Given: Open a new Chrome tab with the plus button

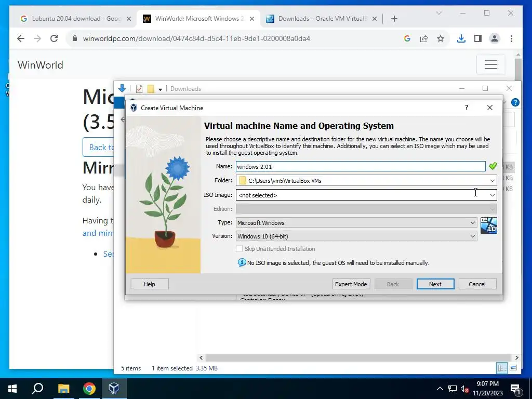Looking at the screenshot, I should (x=394, y=19).
